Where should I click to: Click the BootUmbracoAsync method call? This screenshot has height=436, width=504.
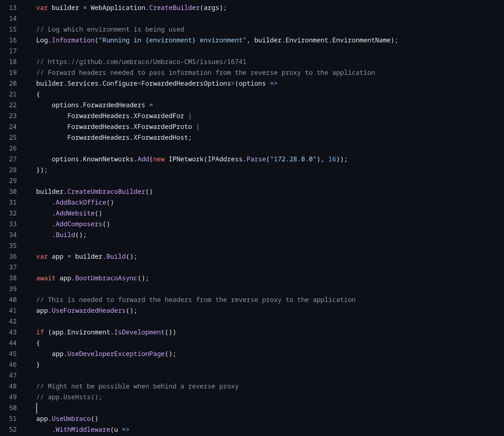106,278
